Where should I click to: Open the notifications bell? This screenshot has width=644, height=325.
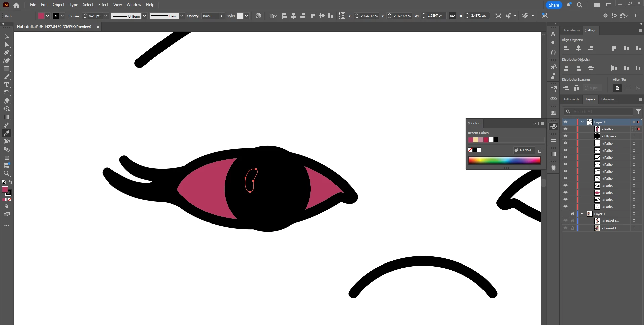(x=569, y=5)
